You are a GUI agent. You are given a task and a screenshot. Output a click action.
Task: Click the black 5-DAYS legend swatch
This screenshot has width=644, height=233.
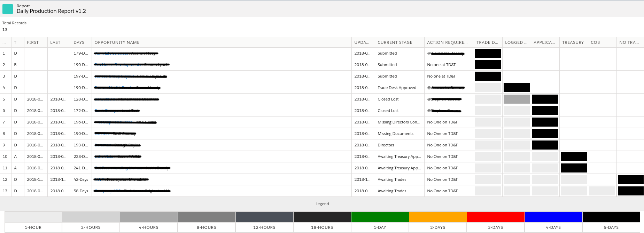[x=611, y=217]
